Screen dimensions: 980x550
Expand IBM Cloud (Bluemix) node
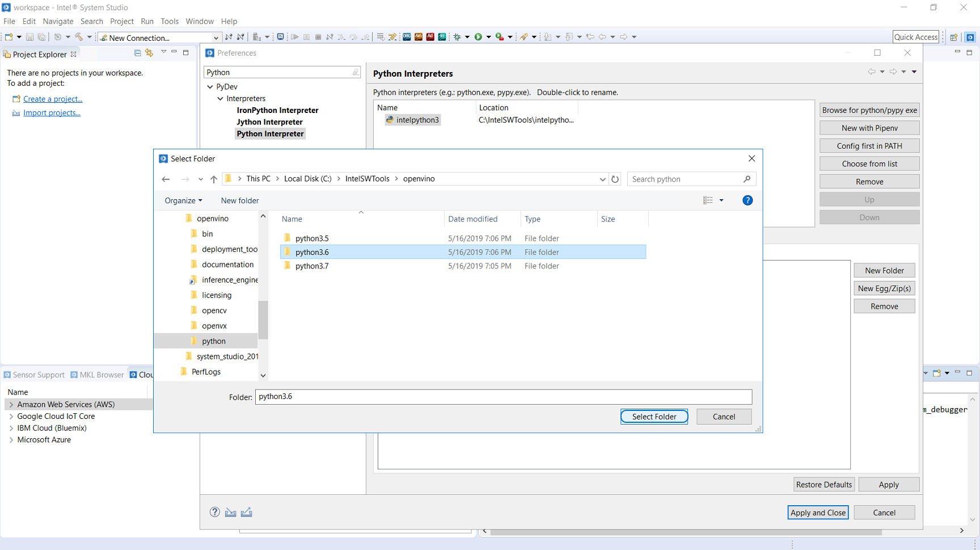[11, 429]
